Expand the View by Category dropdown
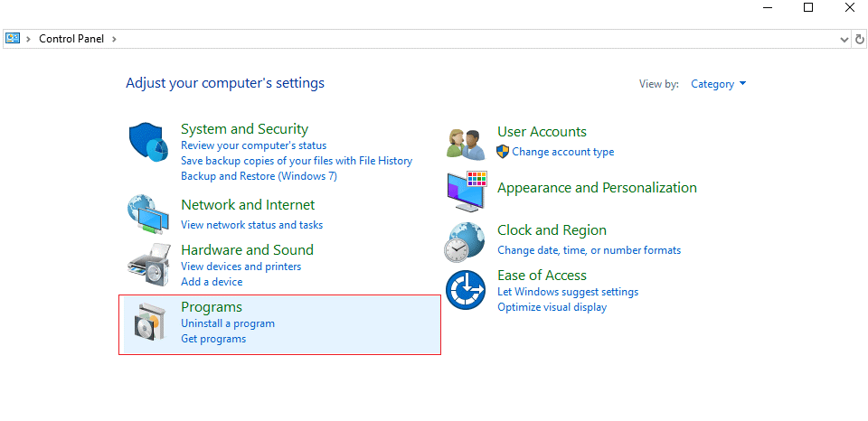Image resolution: width=868 pixels, height=421 pixels. [719, 84]
